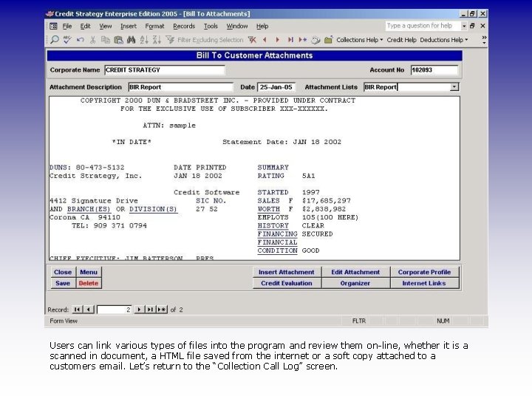Click the Credit Help toolbar button
Viewport: 532px width, 399px height.
(401, 40)
